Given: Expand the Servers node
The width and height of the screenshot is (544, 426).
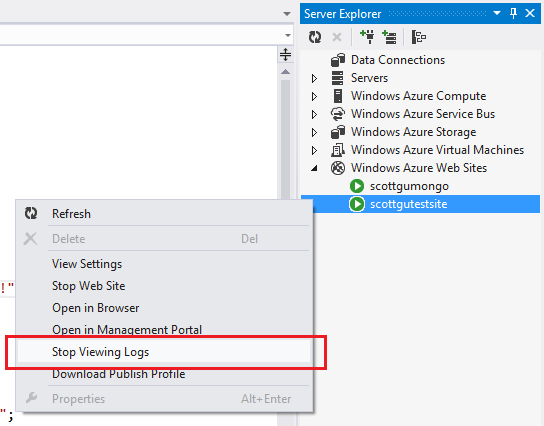Looking at the screenshot, I should tap(314, 78).
